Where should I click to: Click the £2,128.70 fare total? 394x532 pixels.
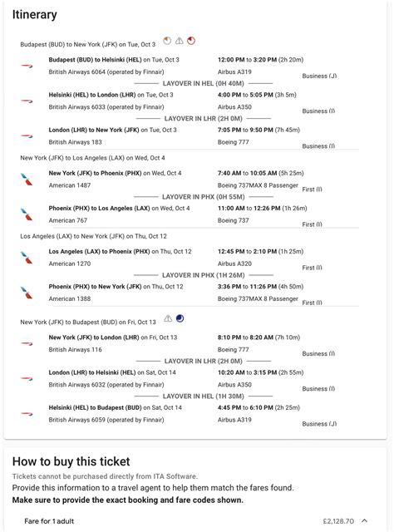tap(338, 521)
